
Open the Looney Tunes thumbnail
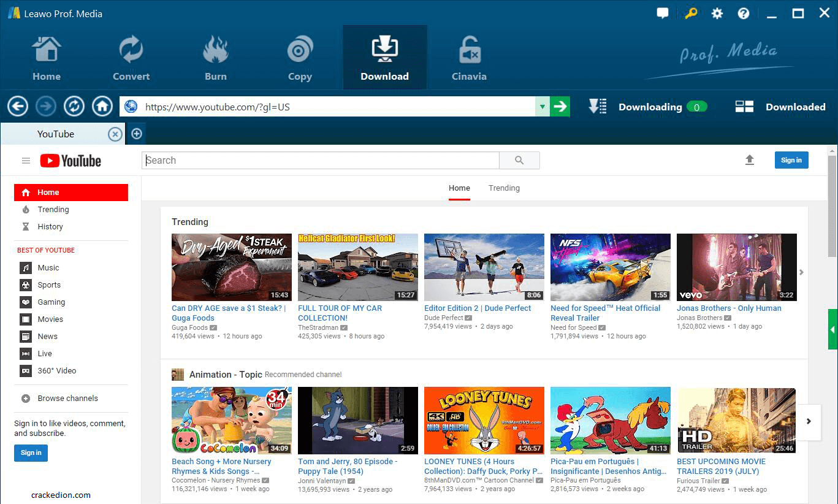pyautogui.click(x=484, y=421)
